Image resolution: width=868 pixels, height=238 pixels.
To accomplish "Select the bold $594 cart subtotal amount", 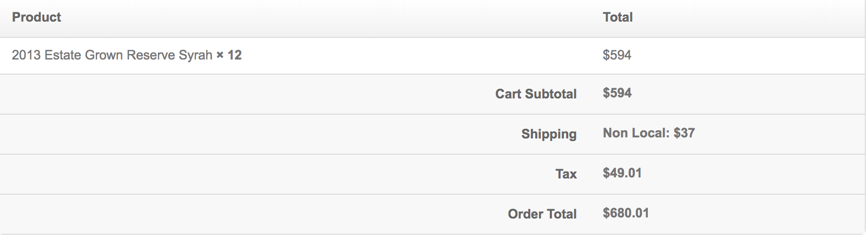I will [617, 93].
